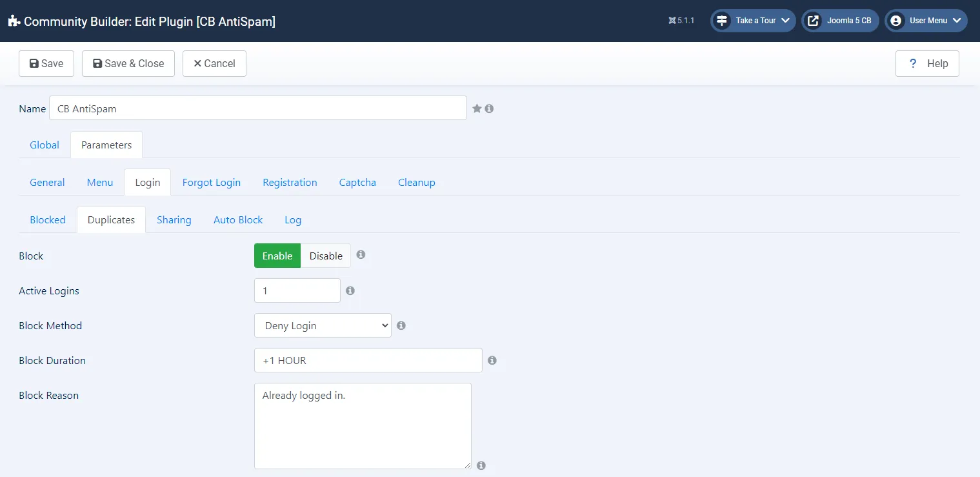Image resolution: width=980 pixels, height=477 pixels.
Task: Expand the User Menu dropdown
Action: pos(926,21)
